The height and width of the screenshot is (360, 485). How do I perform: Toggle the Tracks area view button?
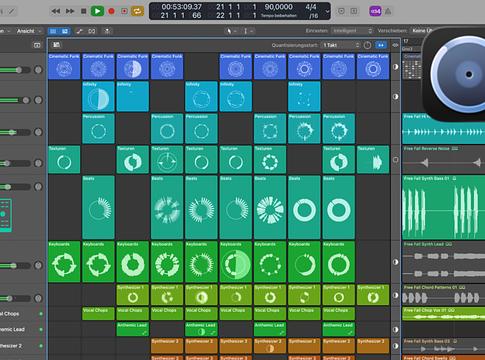pos(65,31)
